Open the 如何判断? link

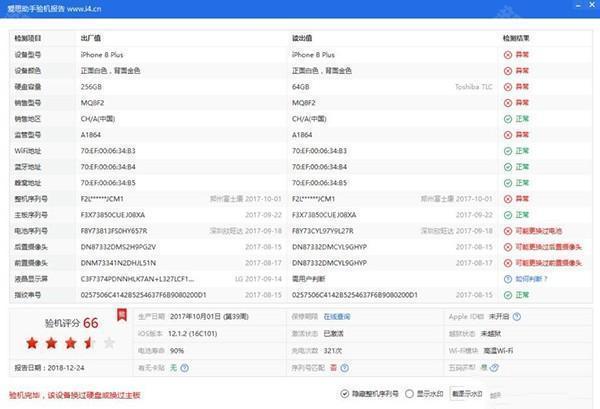click(x=531, y=279)
